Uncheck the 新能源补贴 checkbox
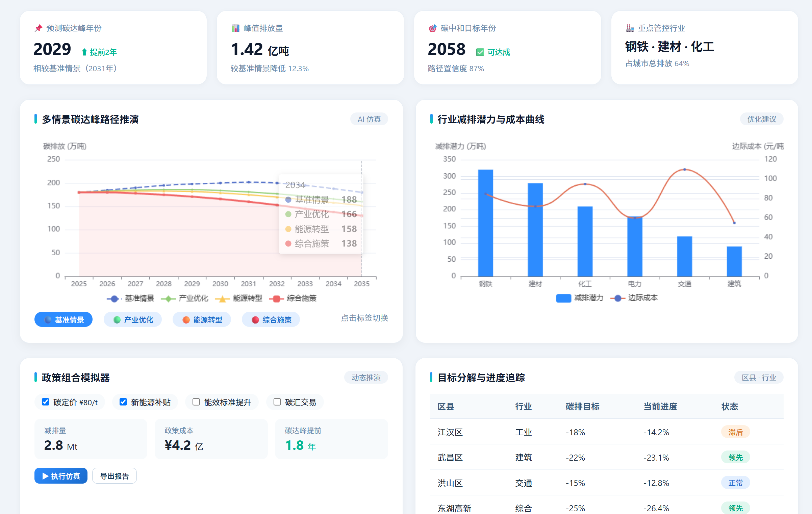Screen dimensions: 812x514 coord(123,402)
